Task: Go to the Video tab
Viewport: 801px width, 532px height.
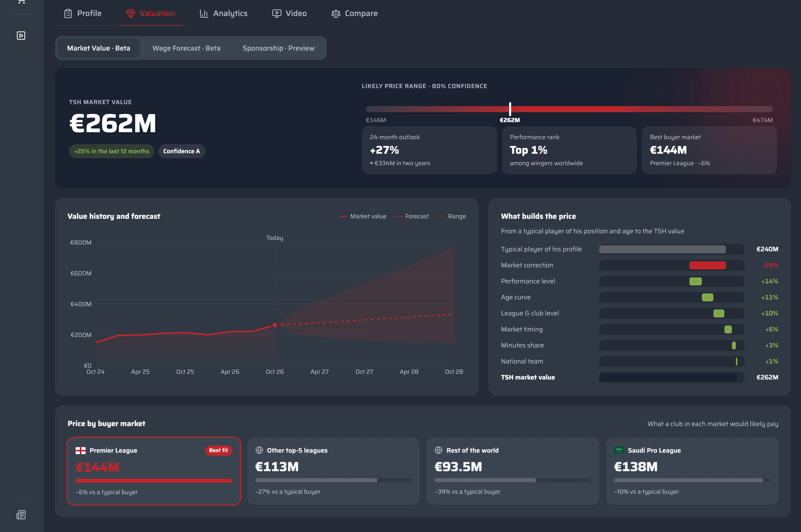Action: [x=289, y=14]
